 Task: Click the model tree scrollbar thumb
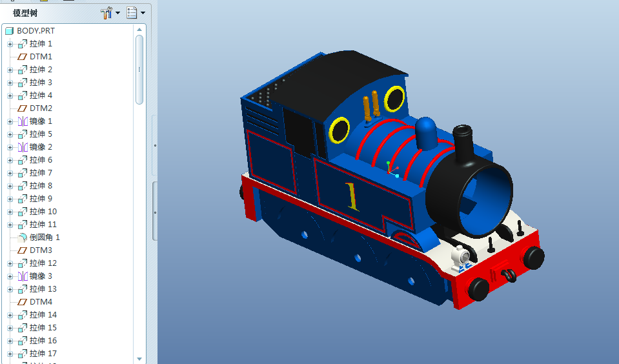click(139, 70)
